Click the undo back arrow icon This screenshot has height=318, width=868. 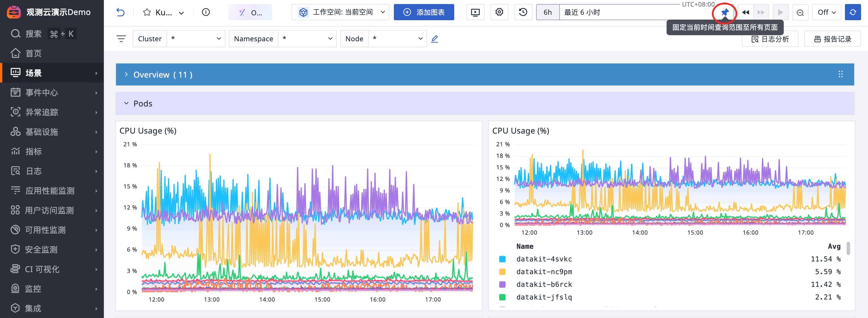pos(120,12)
